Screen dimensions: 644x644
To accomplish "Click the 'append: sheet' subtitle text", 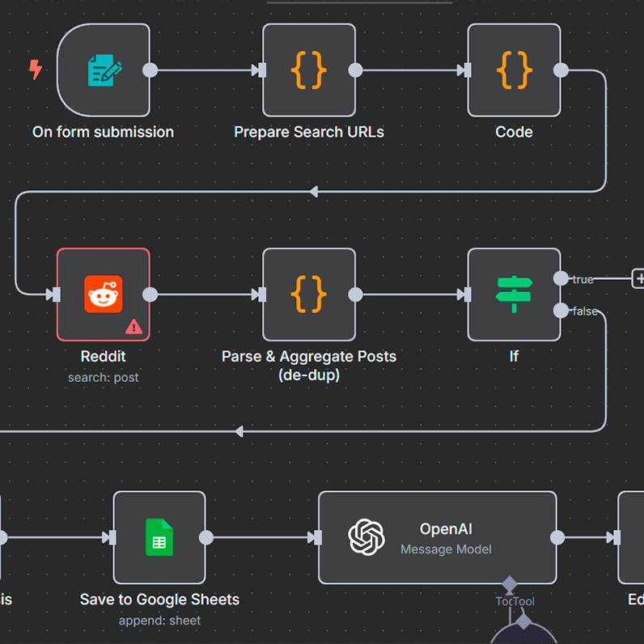I will (x=159, y=621).
